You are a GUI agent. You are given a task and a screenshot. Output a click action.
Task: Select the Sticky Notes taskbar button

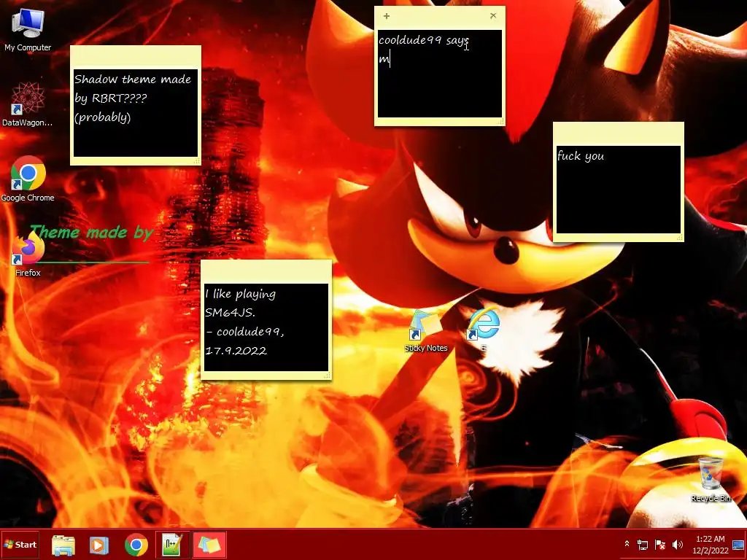click(209, 545)
